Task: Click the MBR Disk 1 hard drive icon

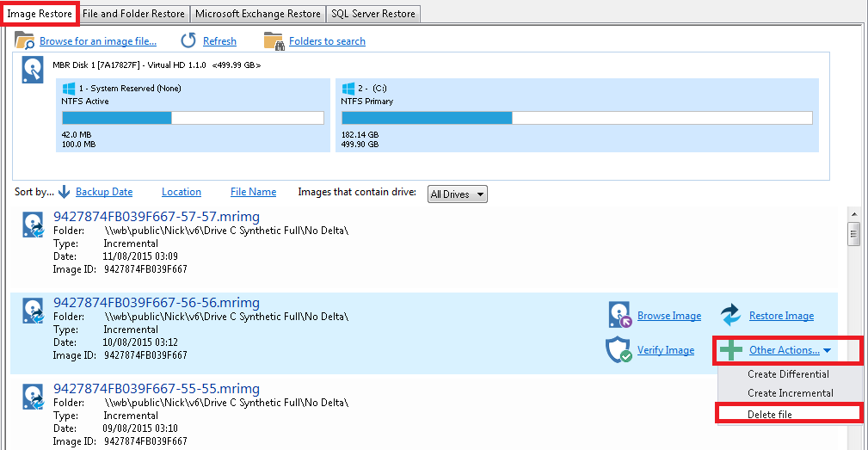Action: point(34,71)
